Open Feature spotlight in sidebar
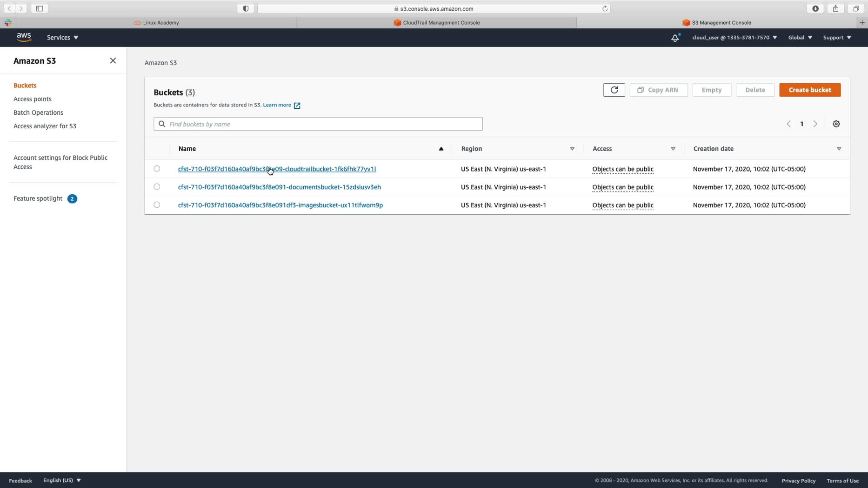 (x=38, y=198)
